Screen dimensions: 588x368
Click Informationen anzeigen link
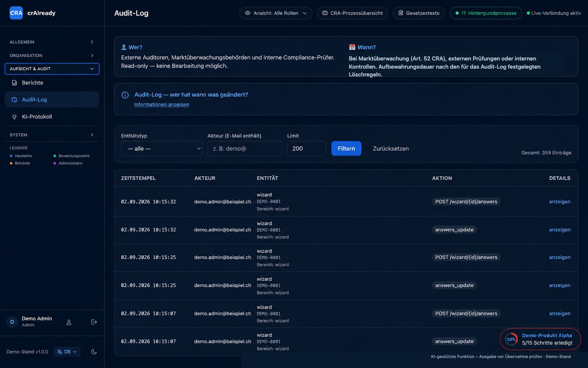click(x=162, y=105)
